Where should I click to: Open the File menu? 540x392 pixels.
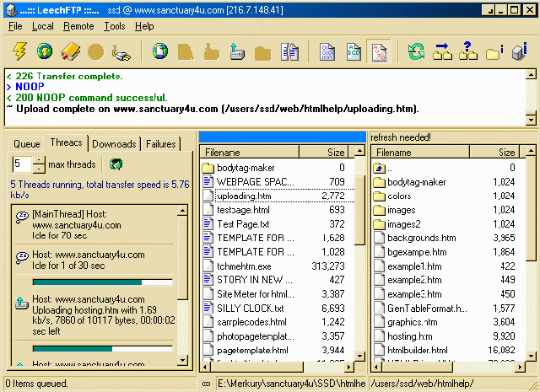pyautogui.click(x=15, y=26)
